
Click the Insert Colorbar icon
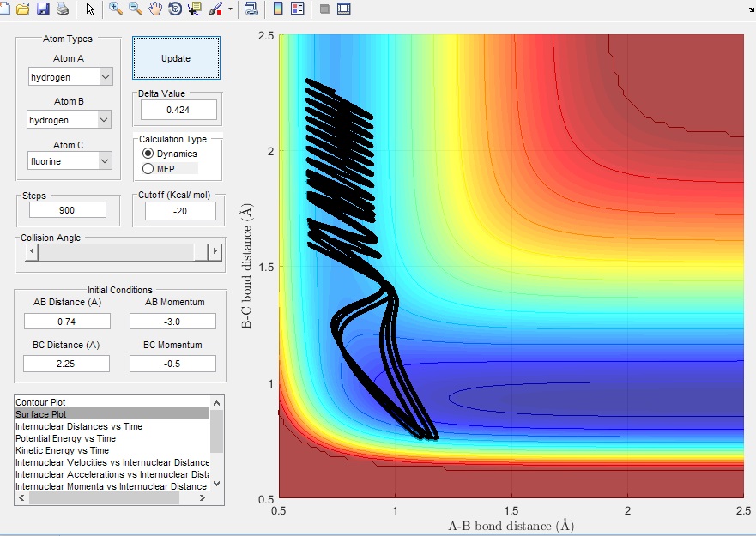(x=277, y=9)
